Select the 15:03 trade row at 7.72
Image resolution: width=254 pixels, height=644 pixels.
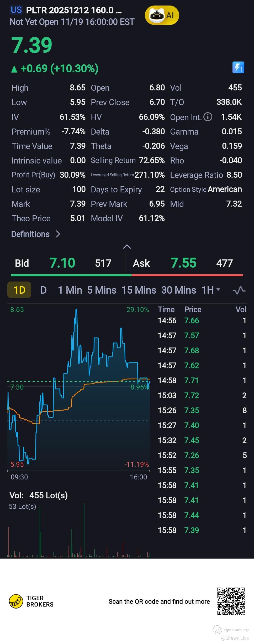pos(202,395)
